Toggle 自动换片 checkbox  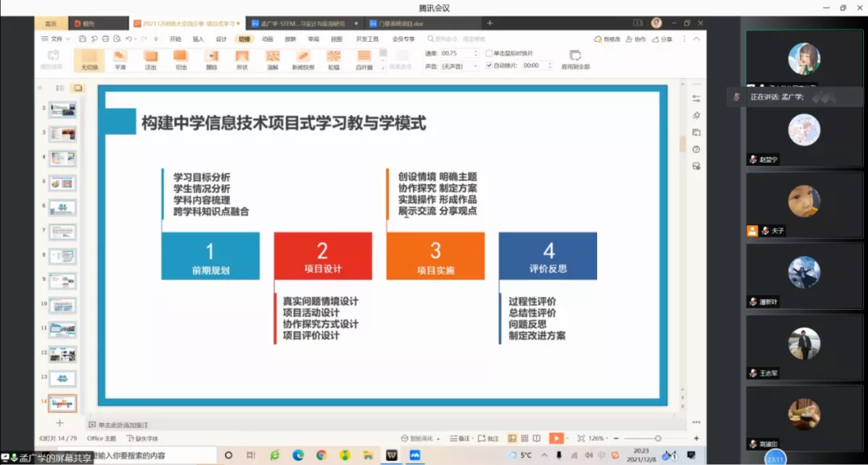pos(489,65)
